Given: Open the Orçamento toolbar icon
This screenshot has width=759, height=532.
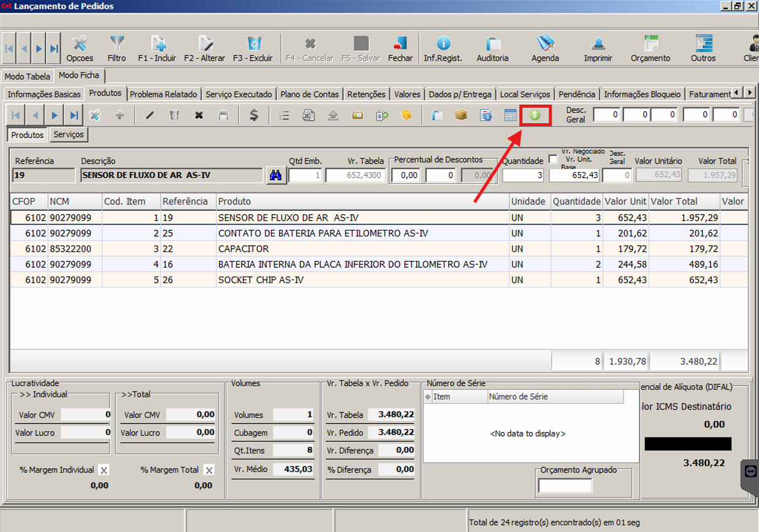Looking at the screenshot, I should 650,48.
